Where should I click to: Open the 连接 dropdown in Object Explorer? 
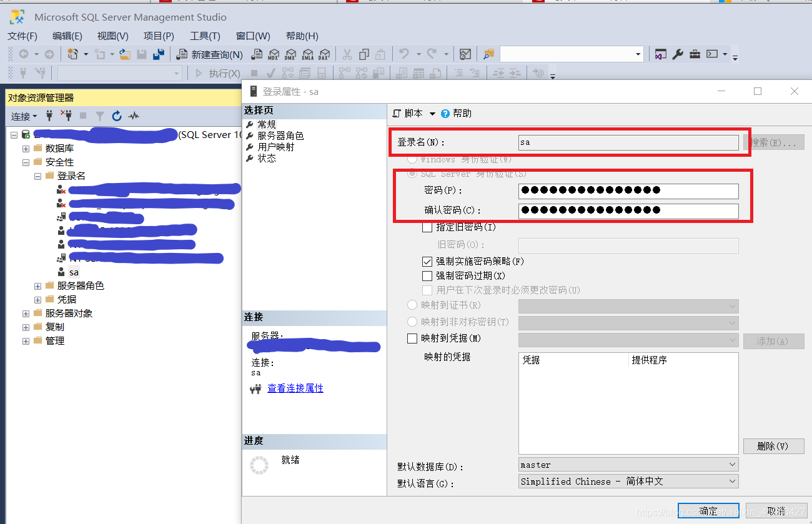pyautogui.click(x=24, y=116)
